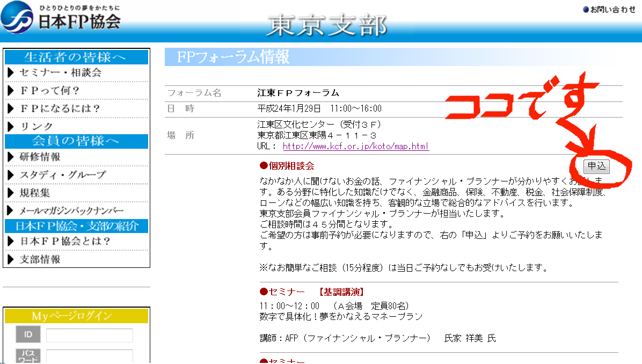Open 日本ＦＰ協会とは？ page

tap(65, 241)
